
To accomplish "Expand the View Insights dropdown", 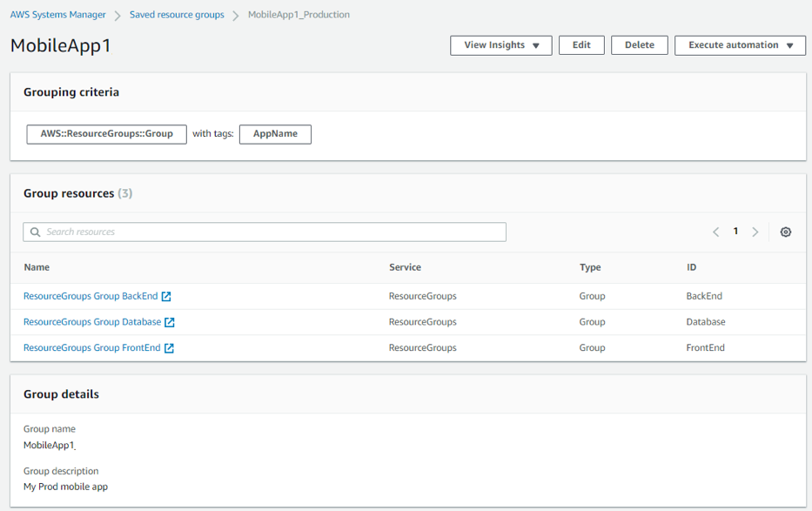I will (500, 45).
